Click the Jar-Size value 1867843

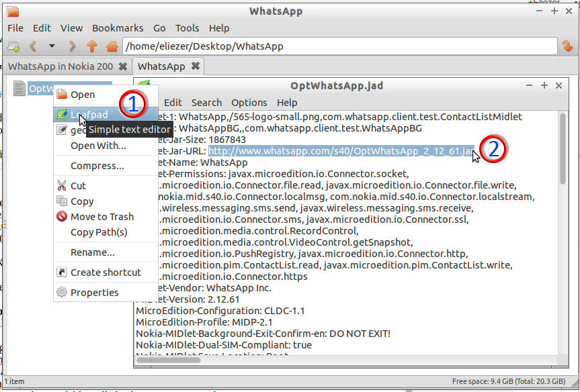(x=227, y=140)
